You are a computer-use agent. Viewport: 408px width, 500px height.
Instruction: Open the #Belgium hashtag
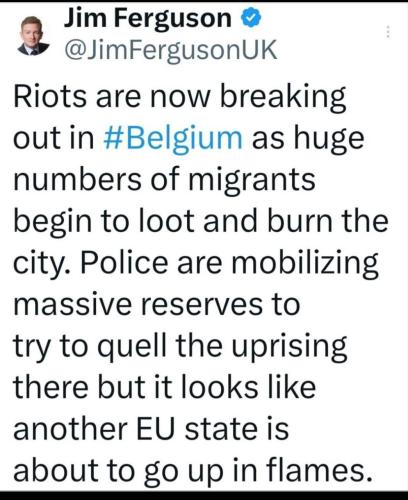coord(173,138)
